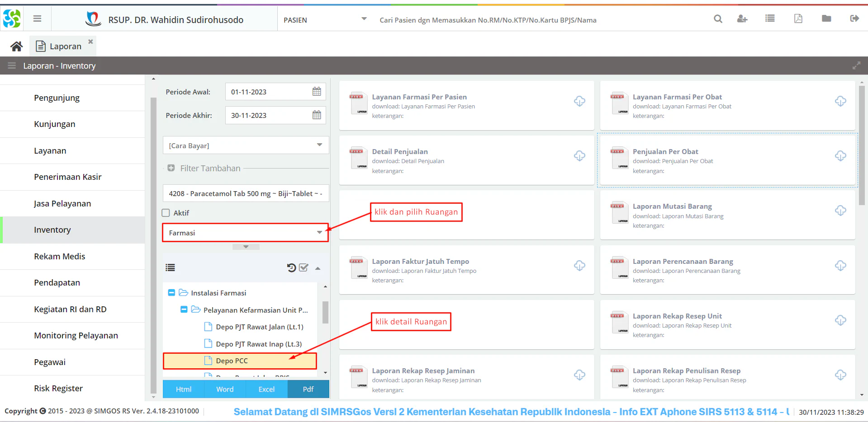Click the logout icon in header
Viewport: 868px width, 422px height.
pos(854,19)
